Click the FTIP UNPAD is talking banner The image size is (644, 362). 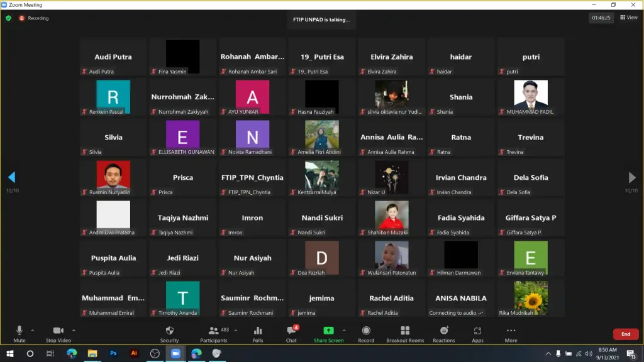(x=321, y=19)
